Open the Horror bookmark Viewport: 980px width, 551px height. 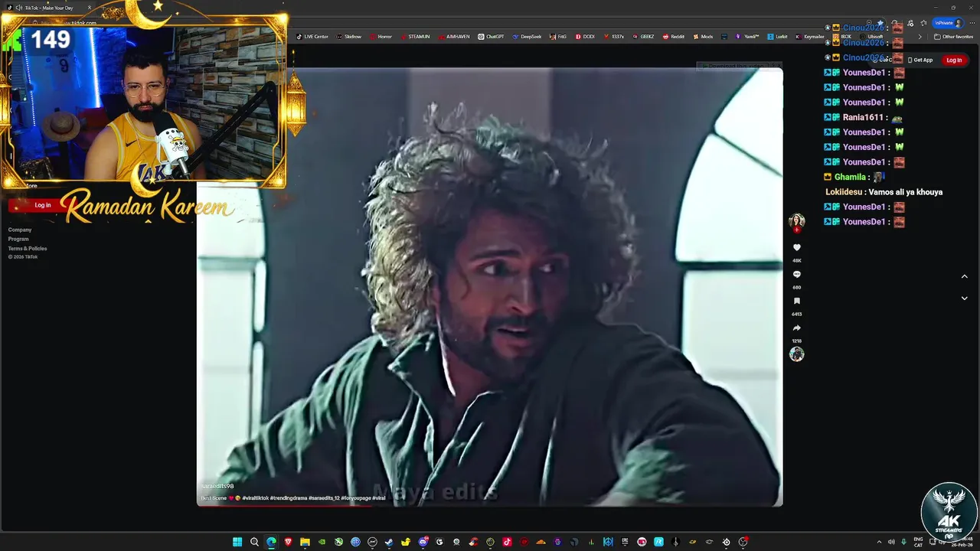tap(381, 36)
